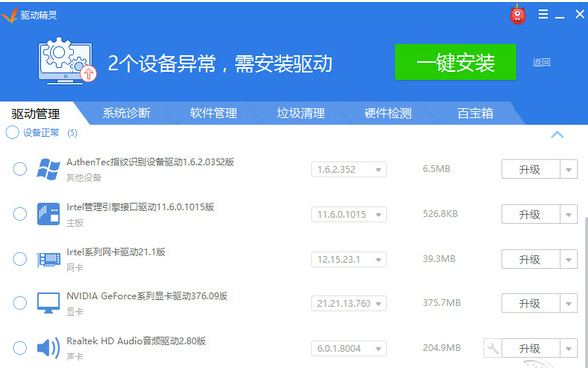This screenshot has width=588, height=368.
Task: Click the network card icon for Intel网卡驱动
Action: point(48,259)
